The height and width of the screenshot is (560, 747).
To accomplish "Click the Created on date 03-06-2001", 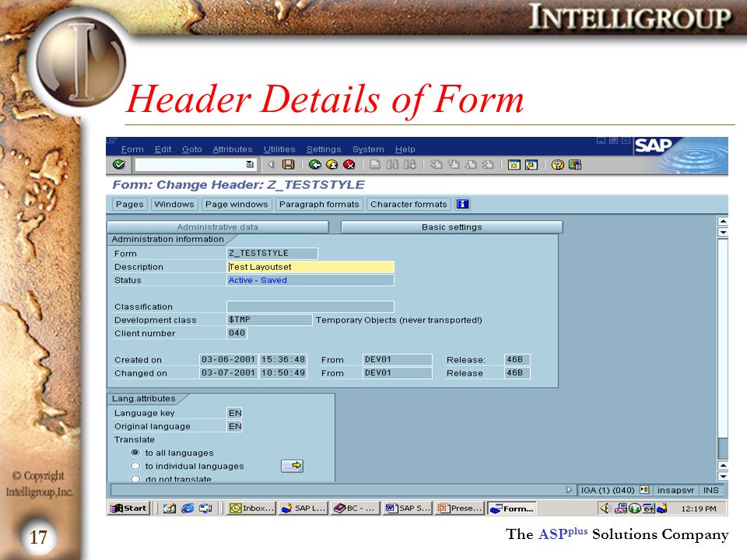I will coord(228,359).
